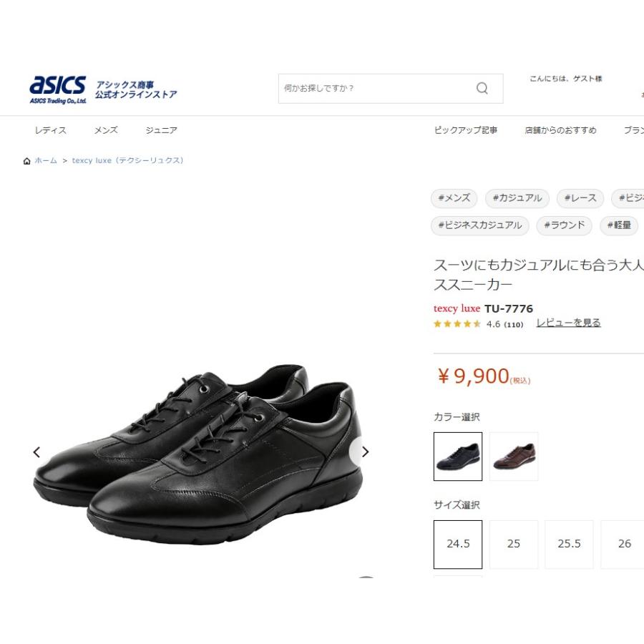Open 店舗からのおすすめ page
Viewport: 644px width, 644px height.
[560, 130]
